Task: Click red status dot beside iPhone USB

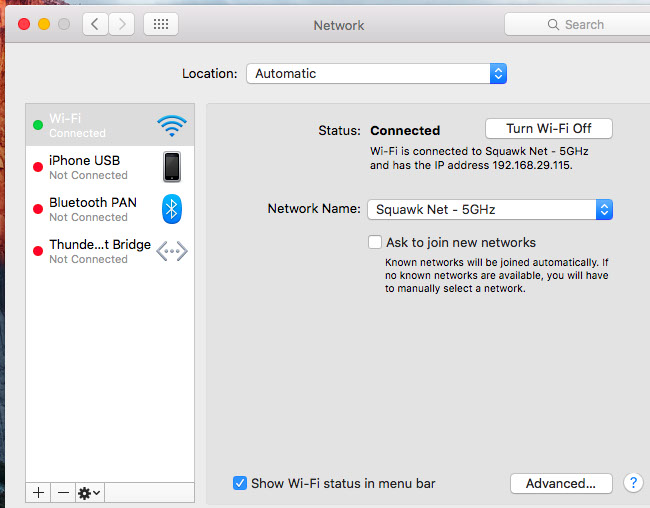Action: (38, 167)
